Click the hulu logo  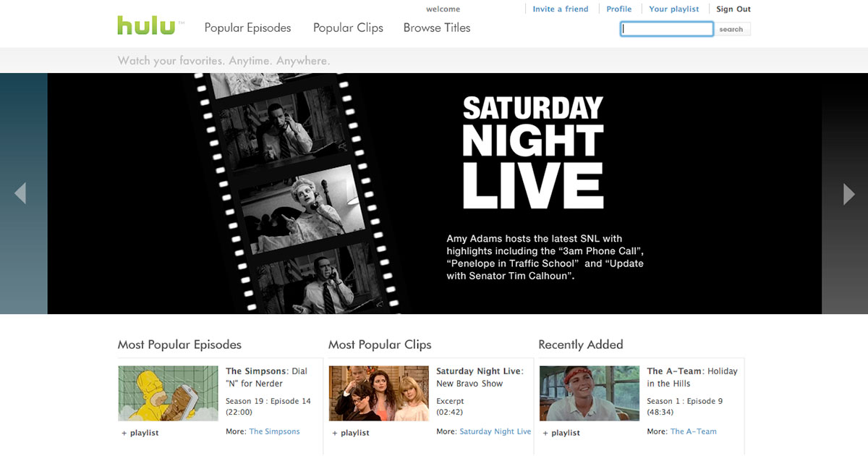pos(146,25)
